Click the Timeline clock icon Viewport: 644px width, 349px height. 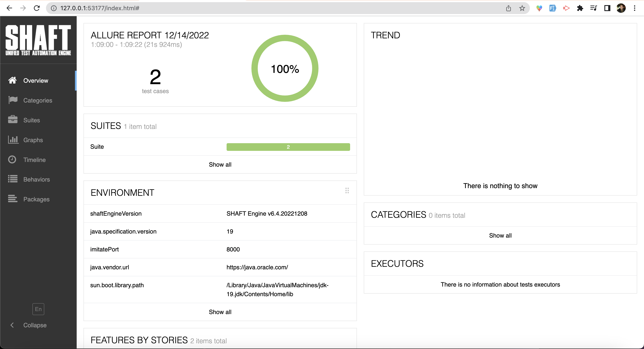12,159
